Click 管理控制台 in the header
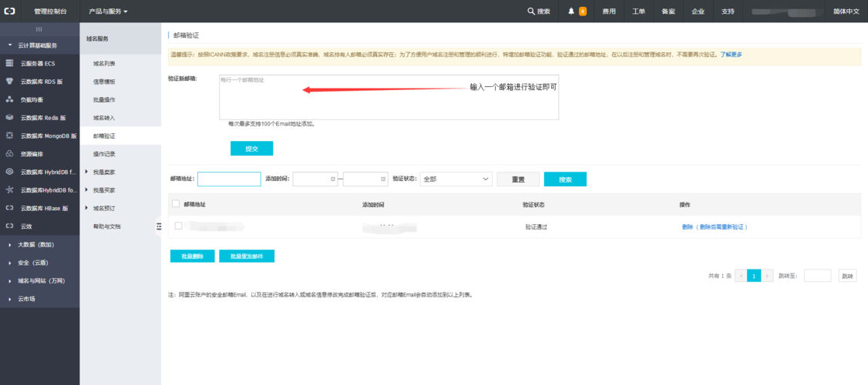The image size is (868, 385). [50, 11]
